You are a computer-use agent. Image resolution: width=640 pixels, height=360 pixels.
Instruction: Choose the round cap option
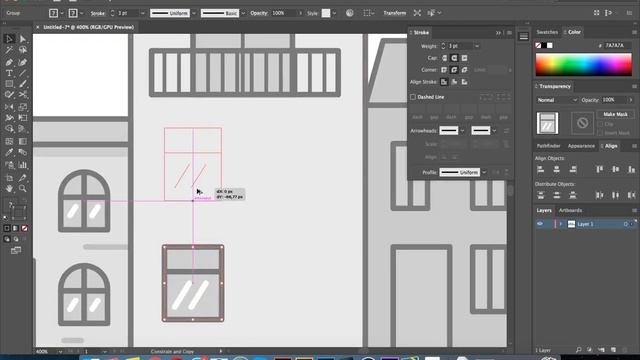[x=454, y=58]
